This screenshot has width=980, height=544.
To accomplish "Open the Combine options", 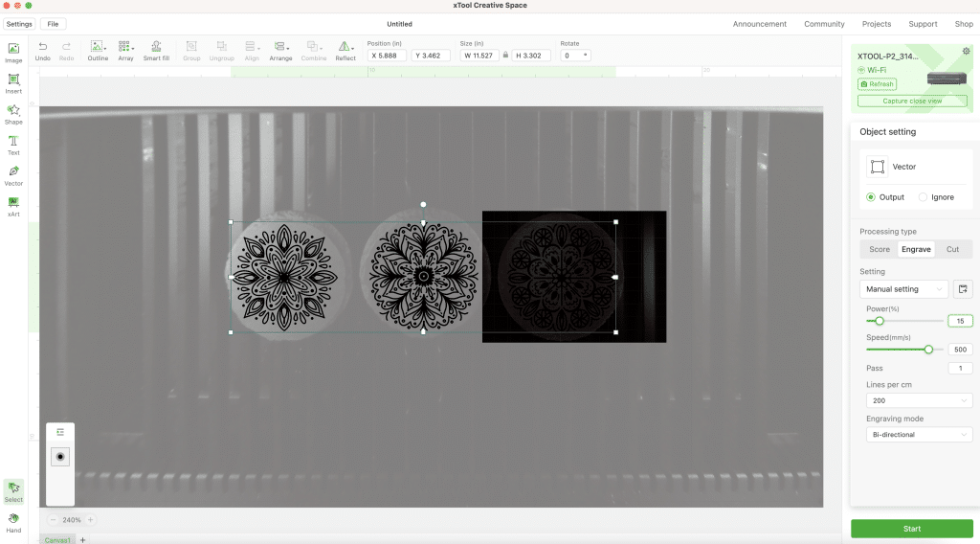I will [313, 52].
